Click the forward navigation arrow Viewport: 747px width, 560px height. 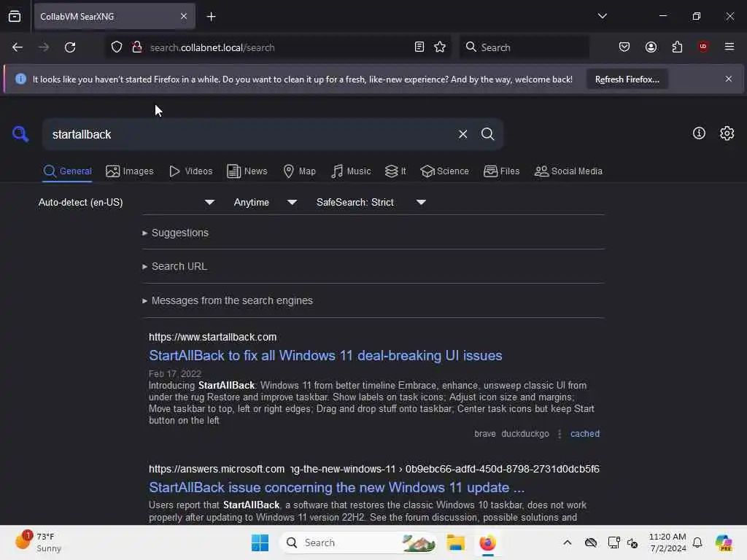pyautogui.click(x=43, y=47)
